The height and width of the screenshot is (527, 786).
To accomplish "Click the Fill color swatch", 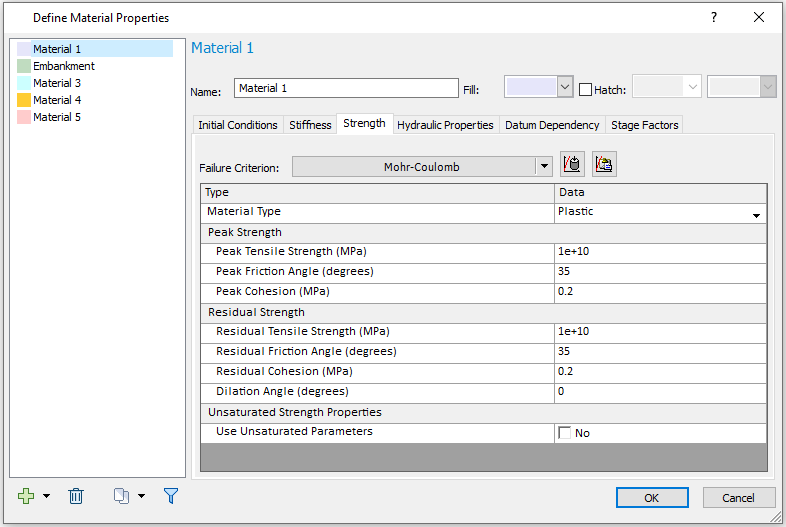I will (x=531, y=87).
